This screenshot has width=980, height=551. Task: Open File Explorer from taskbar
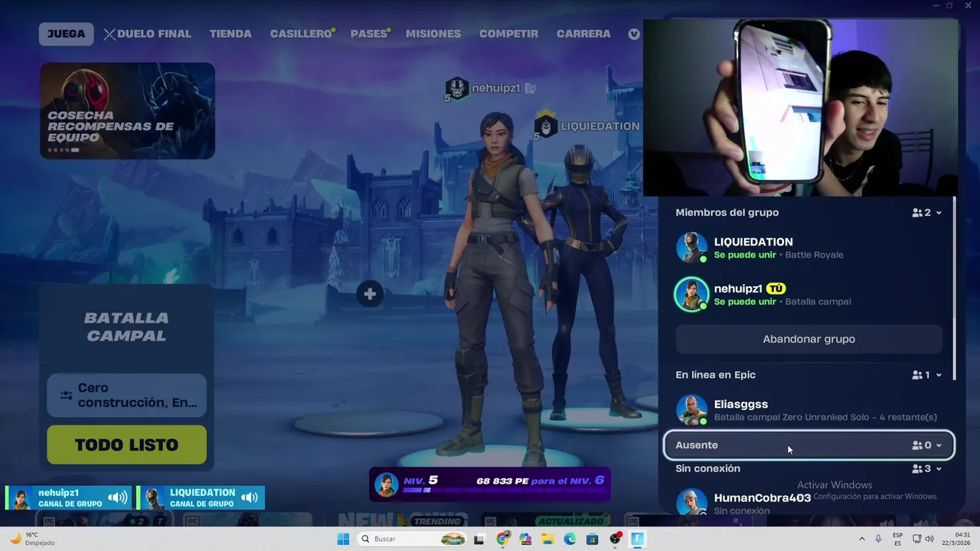point(547,539)
